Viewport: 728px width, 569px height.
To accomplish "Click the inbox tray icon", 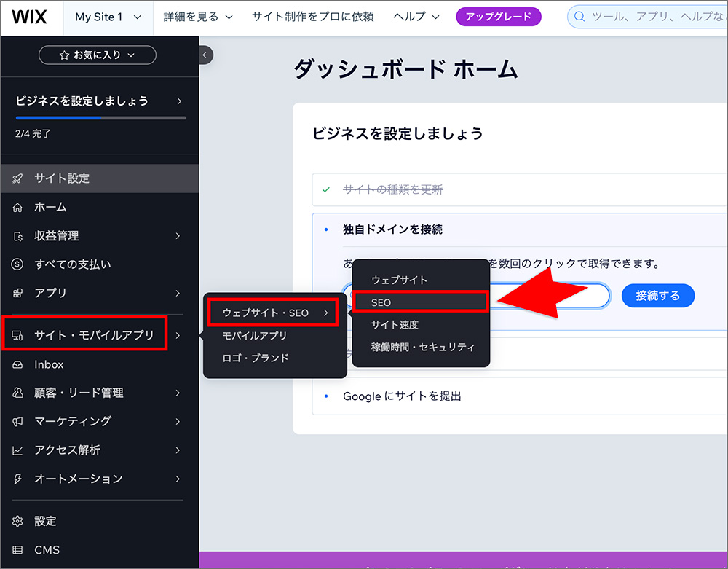I will 17,364.
